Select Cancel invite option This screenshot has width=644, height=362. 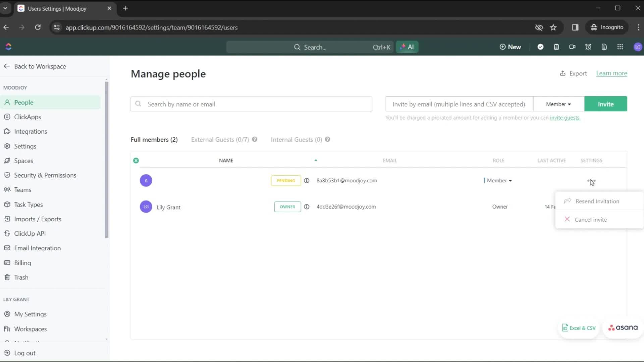[x=591, y=220]
